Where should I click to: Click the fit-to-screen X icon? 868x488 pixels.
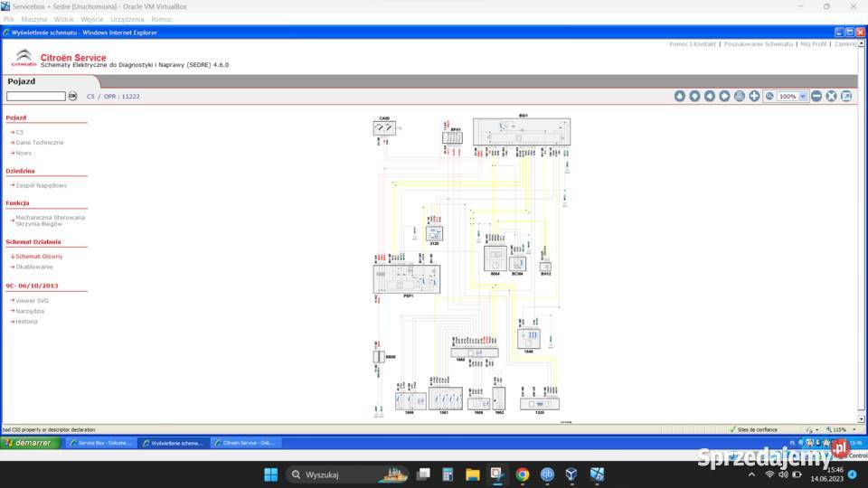[x=831, y=96]
